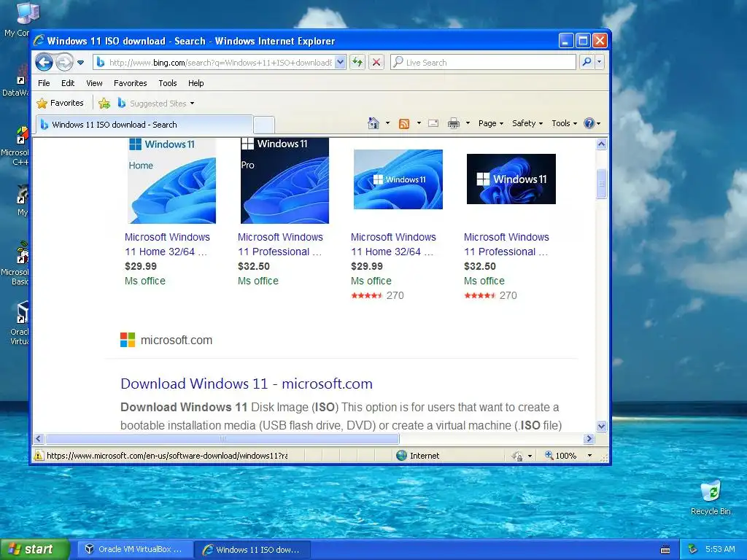Expand the address bar history dropdown

coord(340,63)
